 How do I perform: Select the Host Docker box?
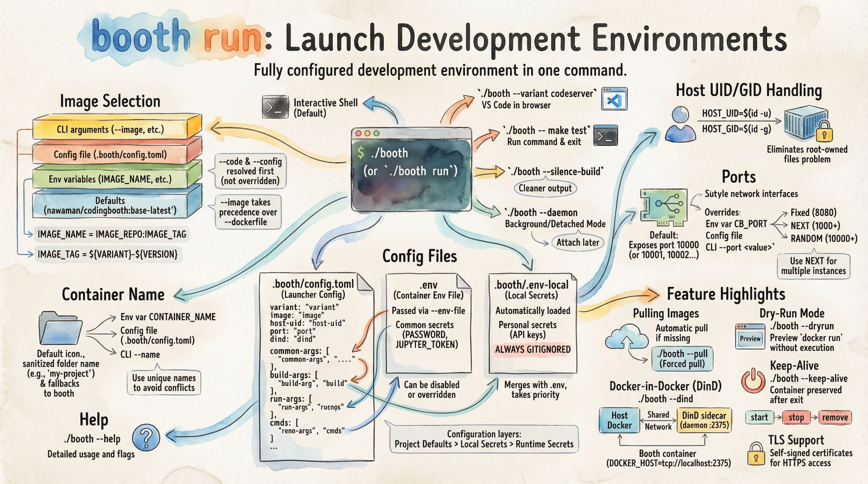(x=619, y=420)
